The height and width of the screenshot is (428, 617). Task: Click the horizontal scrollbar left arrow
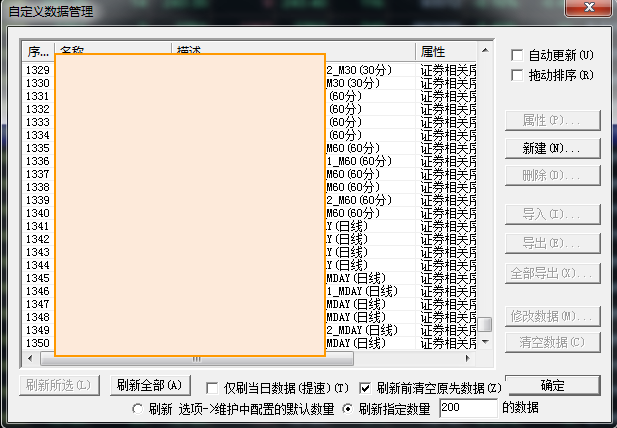point(31,358)
